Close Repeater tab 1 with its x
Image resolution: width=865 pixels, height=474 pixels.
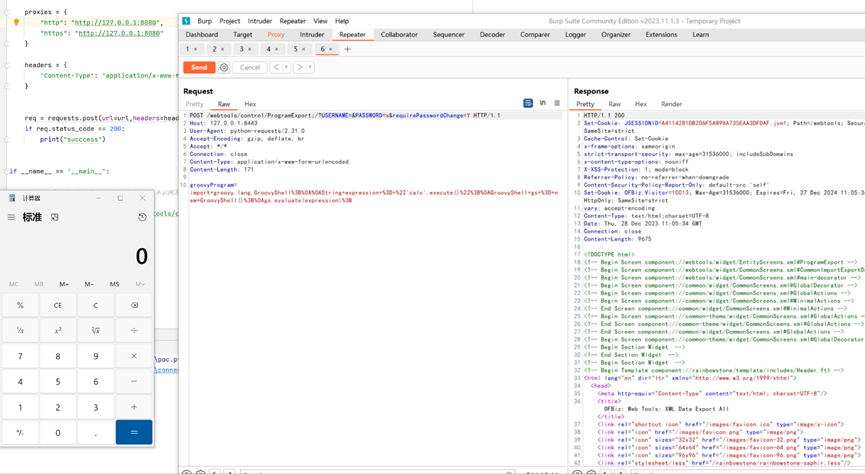pyautogui.click(x=195, y=49)
